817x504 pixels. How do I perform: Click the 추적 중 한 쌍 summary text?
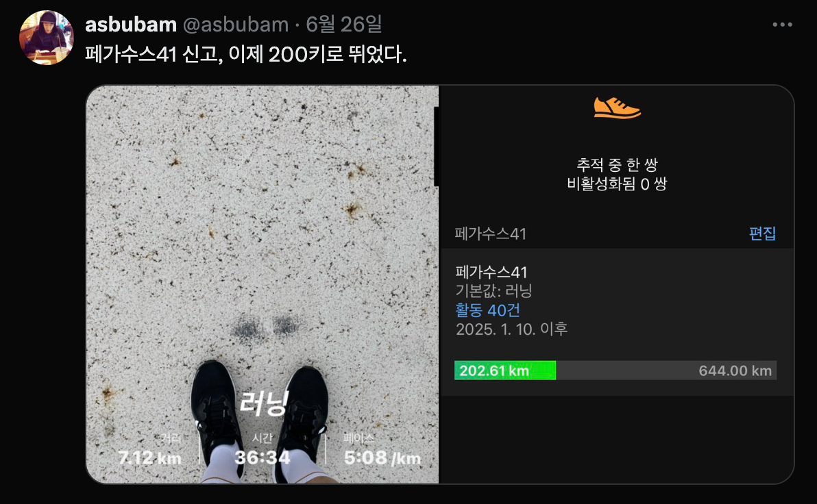(617, 165)
